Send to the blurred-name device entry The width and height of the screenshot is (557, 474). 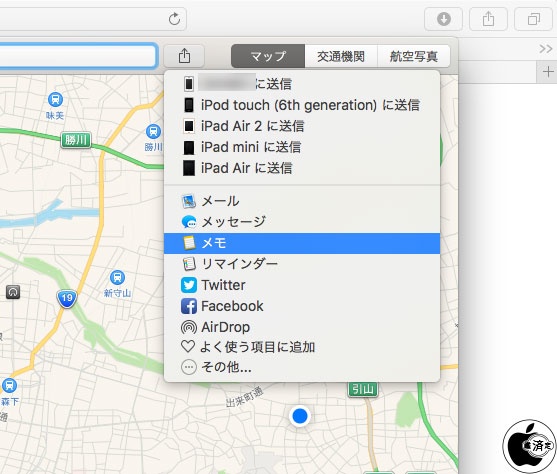coord(302,84)
